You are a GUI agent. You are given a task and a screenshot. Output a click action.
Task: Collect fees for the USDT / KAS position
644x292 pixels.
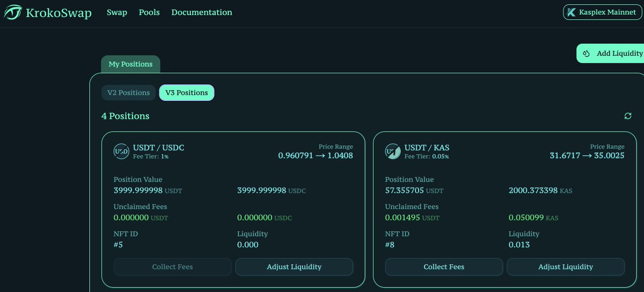coord(444,267)
